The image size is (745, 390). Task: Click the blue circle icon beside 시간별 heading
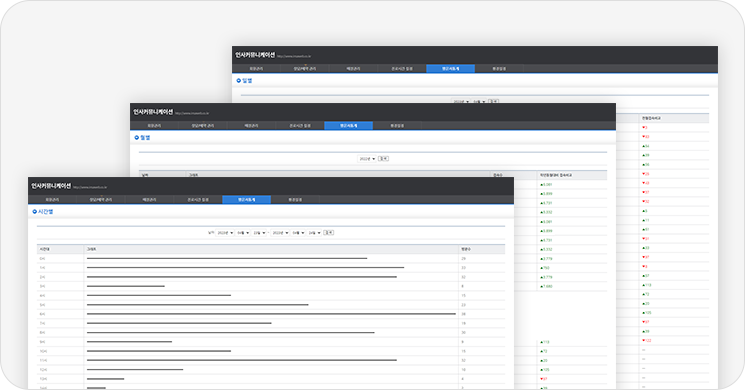pos(34,211)
